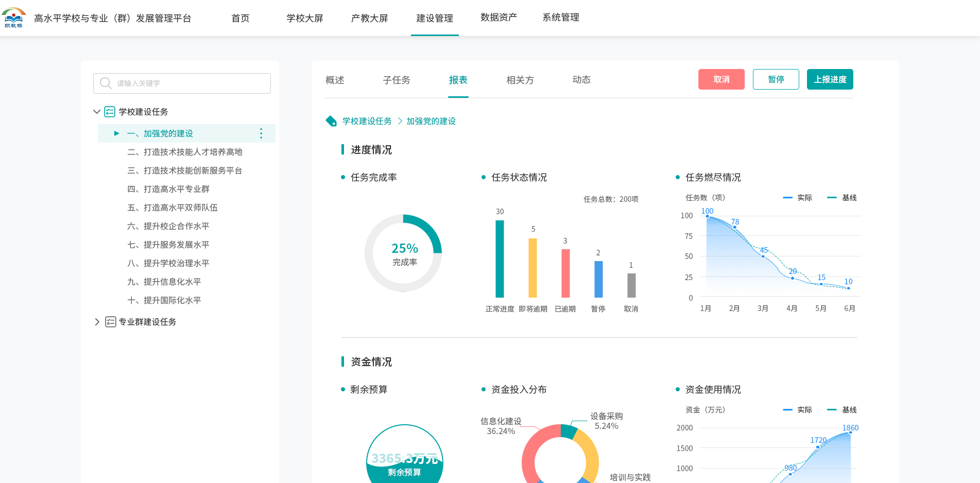Click the platform logo icon
980x483 pixels.
pyautogui.click(x=14, y=18)
